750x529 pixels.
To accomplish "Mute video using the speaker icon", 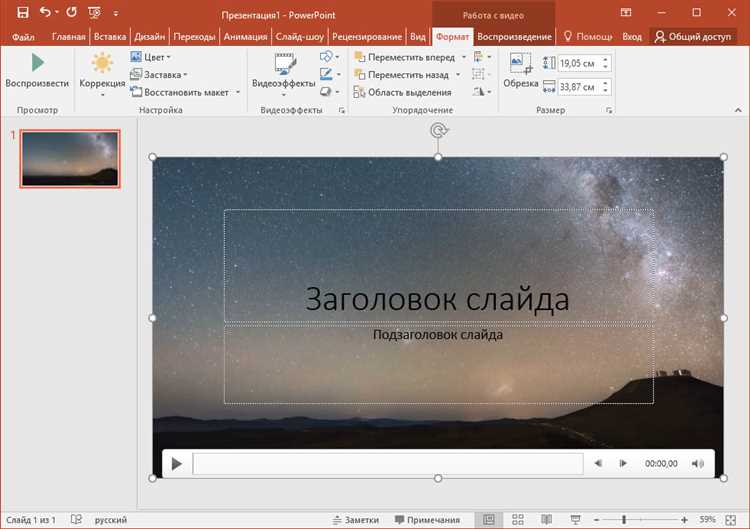I will tap(698, 464).
